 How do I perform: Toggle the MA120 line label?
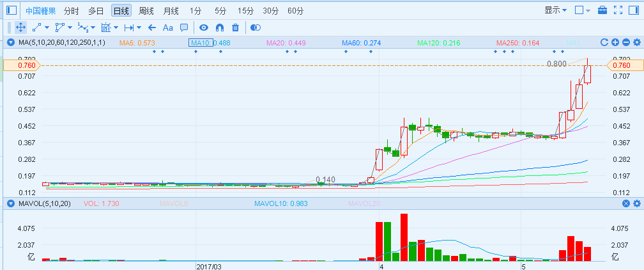(x=439, y=43)
